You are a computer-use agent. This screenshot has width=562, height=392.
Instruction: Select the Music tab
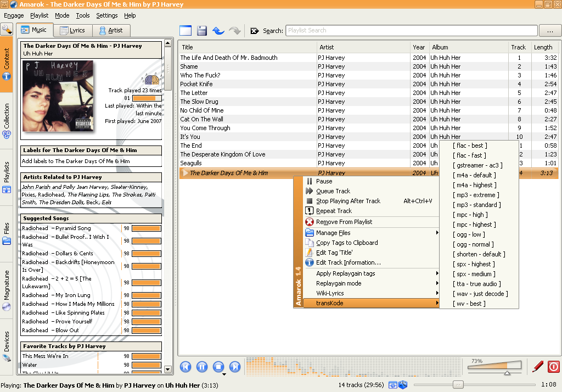click(x=34, y=30)
